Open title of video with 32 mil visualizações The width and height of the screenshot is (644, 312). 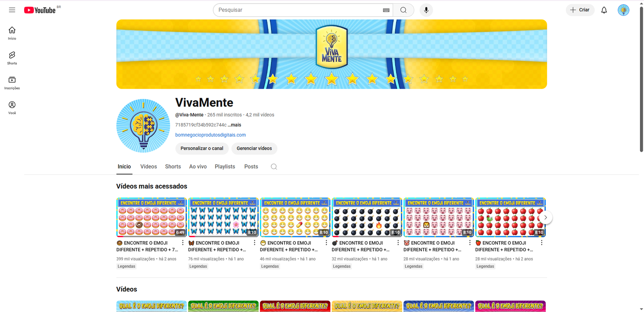click(x=361, y=246)
